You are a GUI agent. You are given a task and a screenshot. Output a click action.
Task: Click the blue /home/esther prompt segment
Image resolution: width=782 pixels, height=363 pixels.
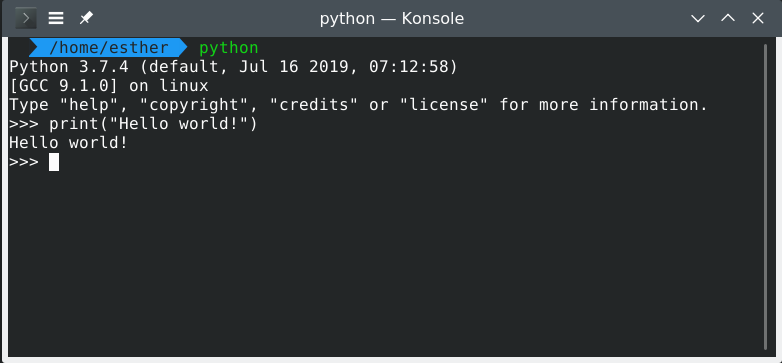(x=108, y=48)
